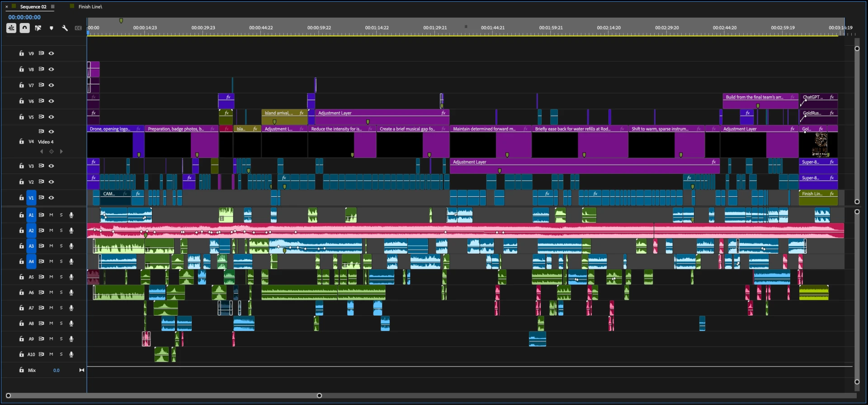Toggle sync lock on A7 track
The height and width of the screenshot is (405, 868).
(41, 308)
